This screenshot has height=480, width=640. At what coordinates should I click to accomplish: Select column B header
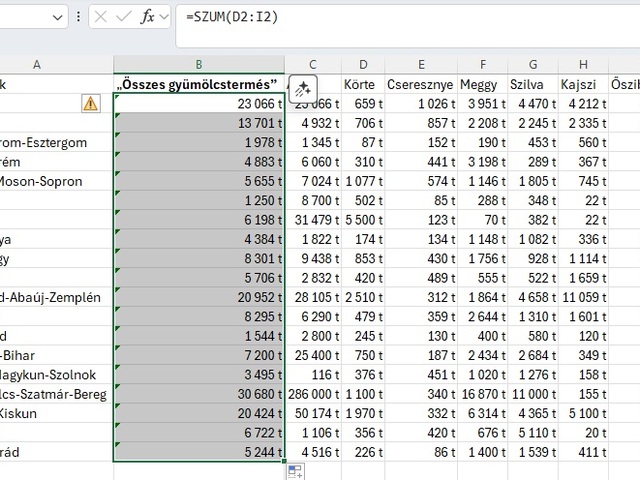[199, 64]
